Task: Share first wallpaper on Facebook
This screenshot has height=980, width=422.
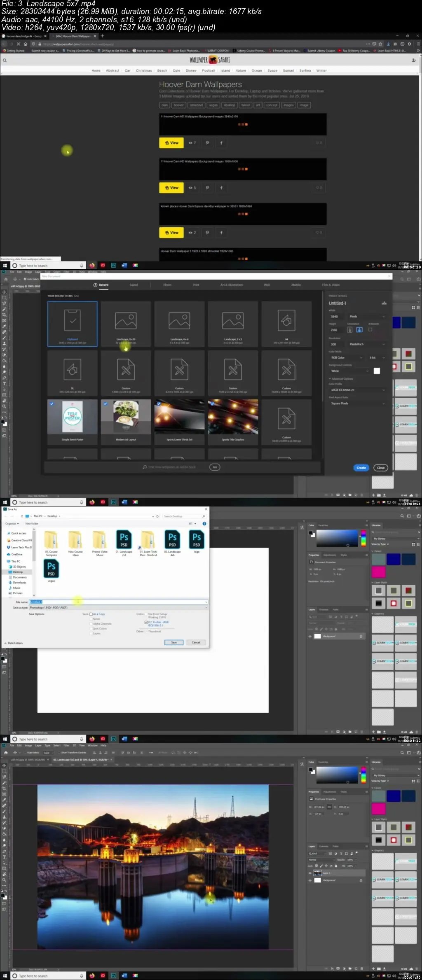Action: [x=221, y=143]
